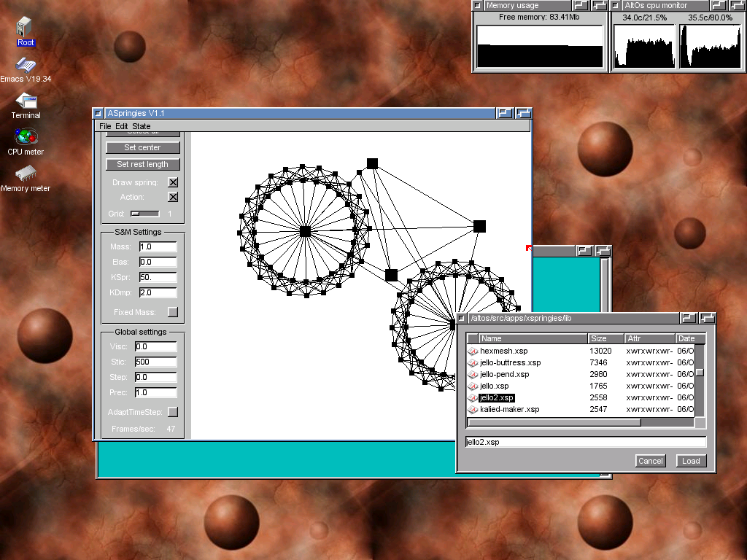Select the hexmesh.xsp file name
The width and height of the screenshot is (747, 560).
coord(503,351)
